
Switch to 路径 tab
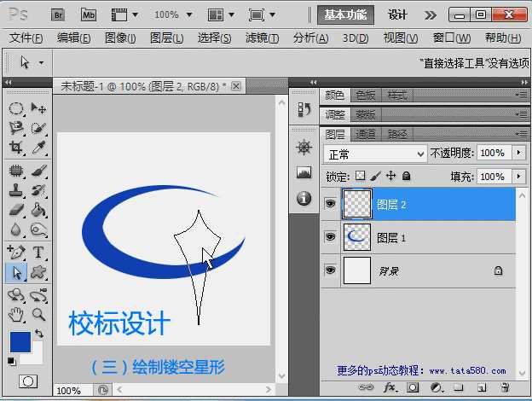[397, 135]
